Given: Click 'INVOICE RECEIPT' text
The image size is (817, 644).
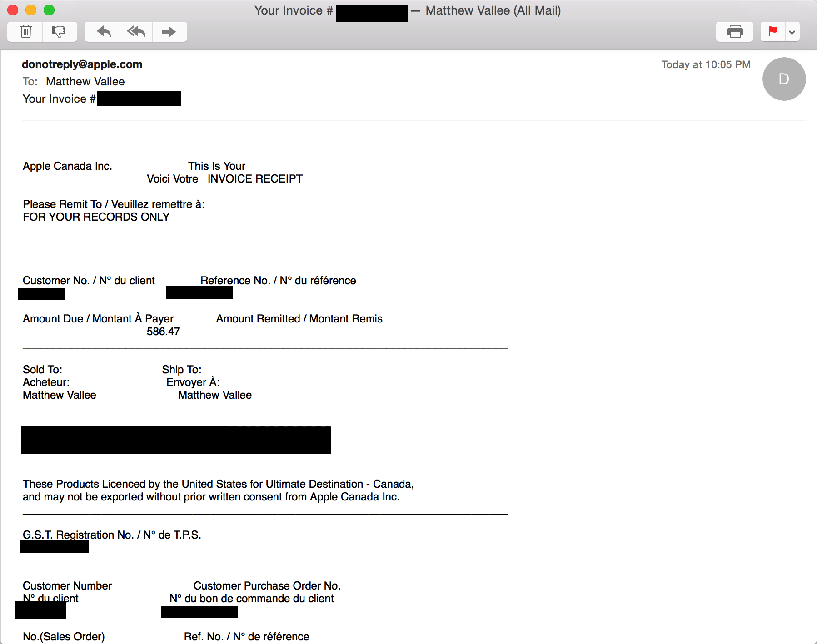Looking at the screenshot, I should [255, 179].
